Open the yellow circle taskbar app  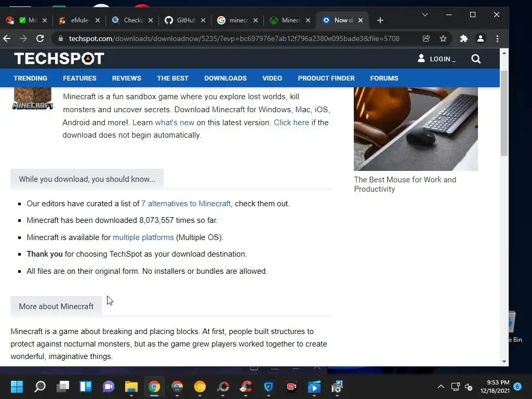click(200, 387)
